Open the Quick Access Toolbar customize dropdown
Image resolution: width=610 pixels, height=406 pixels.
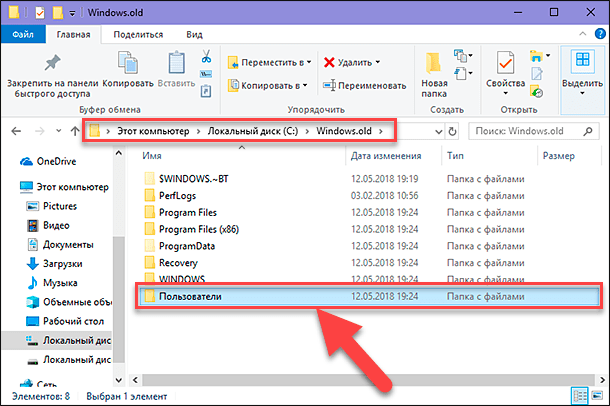click(x=72, y=13)
